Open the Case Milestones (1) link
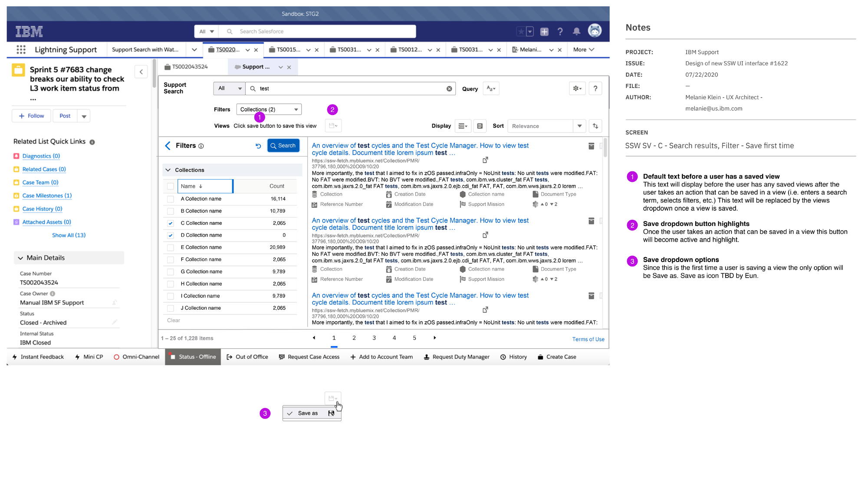868x497 pixels. pos(47,196)
